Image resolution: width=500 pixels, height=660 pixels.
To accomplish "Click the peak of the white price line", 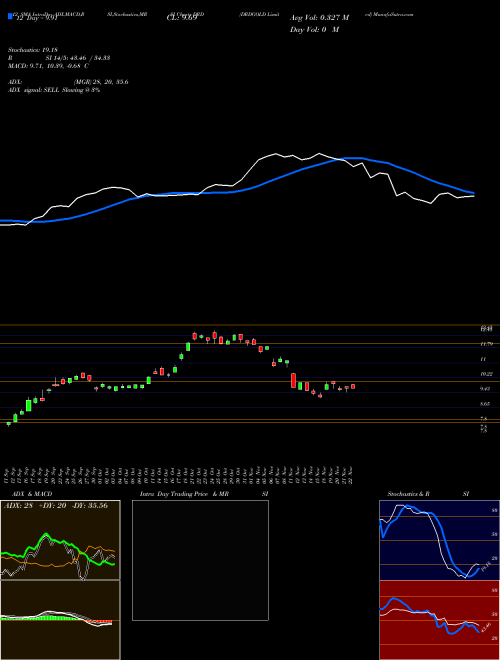I will 319,154.
